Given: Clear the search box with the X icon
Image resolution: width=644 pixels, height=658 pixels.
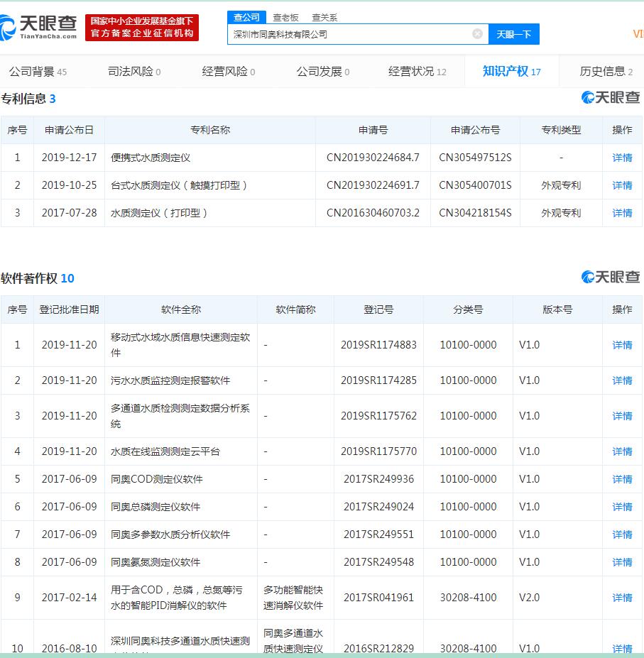Looking at the screenshot, I should coord(477,34).
